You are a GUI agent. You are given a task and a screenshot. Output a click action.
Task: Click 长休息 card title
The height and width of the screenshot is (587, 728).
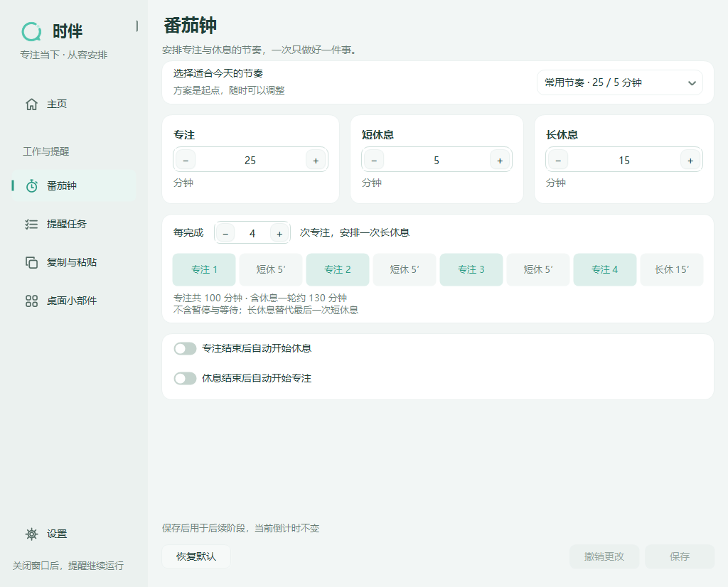[562, 135]
